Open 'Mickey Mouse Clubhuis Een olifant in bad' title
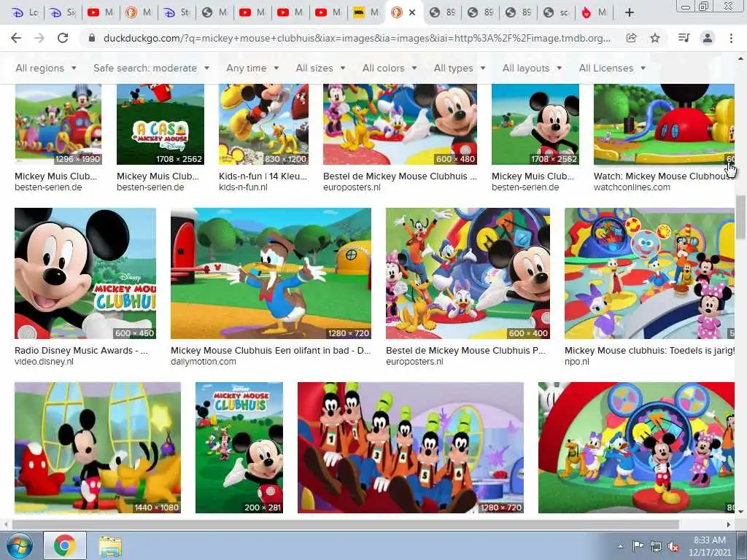The image size is (747, 560). (271, 351)
